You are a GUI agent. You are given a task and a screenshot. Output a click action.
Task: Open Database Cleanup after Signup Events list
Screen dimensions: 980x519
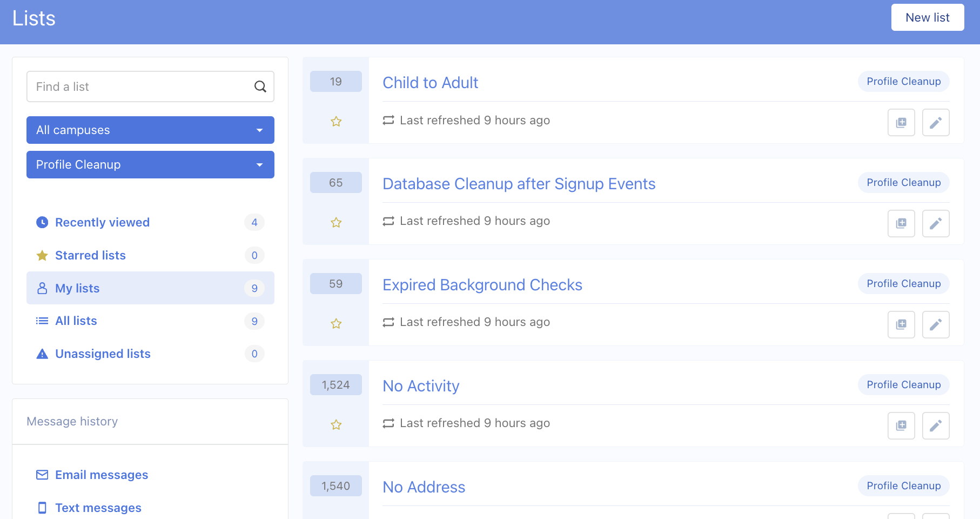[519, 184]
